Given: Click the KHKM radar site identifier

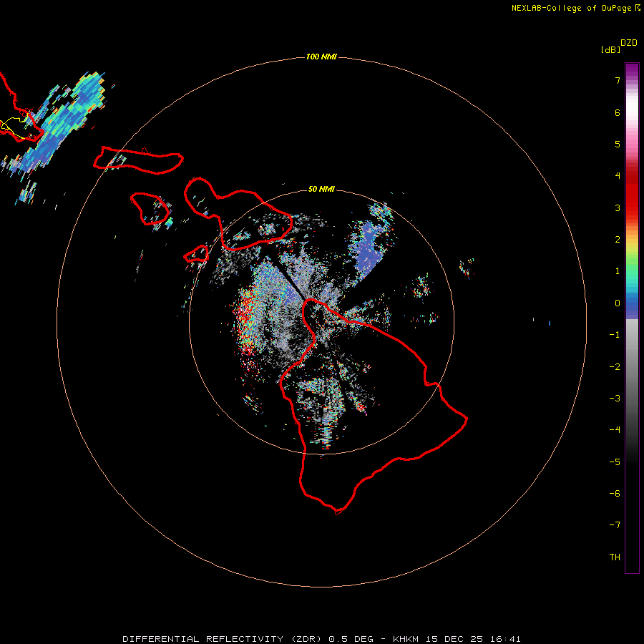Looking at the screenshot, I should (x=406, y=639).
